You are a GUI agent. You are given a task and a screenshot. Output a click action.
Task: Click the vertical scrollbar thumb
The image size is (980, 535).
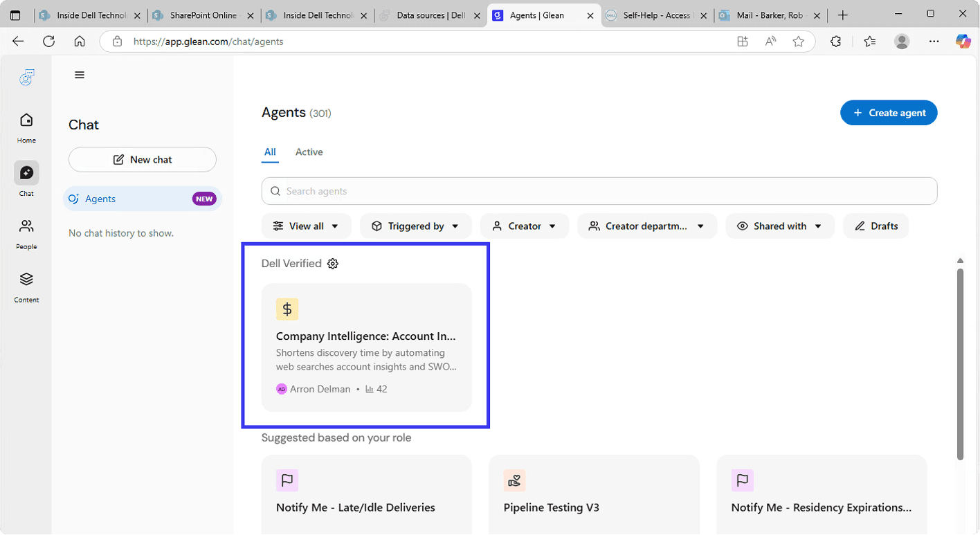pos(960,363)
